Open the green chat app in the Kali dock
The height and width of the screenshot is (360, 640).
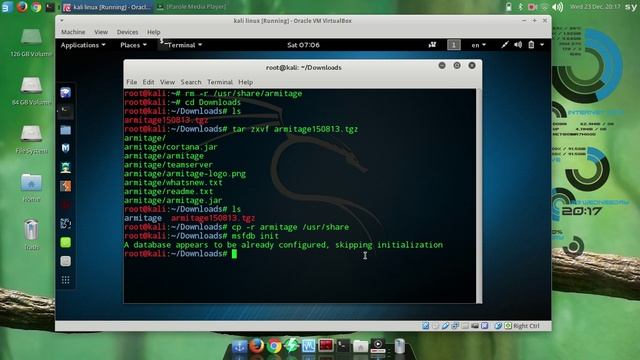(x=65, y=242)
